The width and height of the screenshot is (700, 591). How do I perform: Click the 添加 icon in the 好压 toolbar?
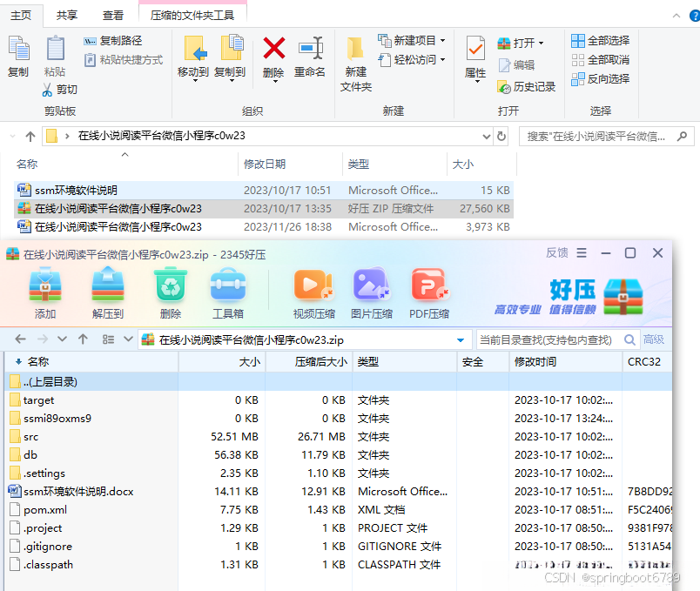pos(45,285)
